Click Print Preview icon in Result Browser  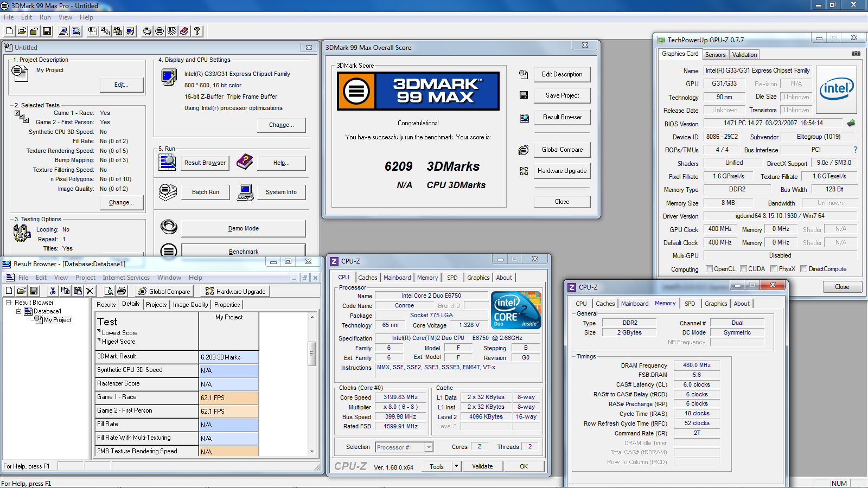[108, 291]
